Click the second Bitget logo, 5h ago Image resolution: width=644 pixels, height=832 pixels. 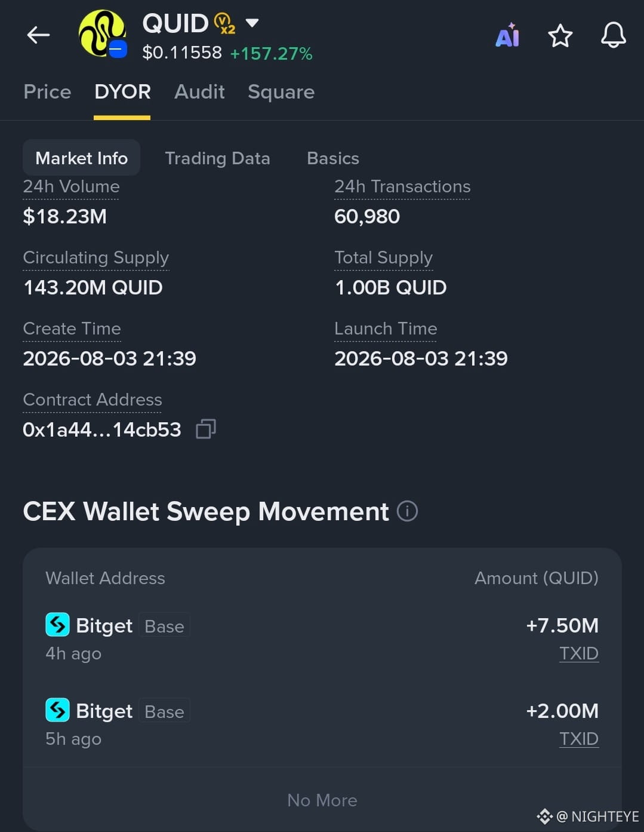[57, 710]
